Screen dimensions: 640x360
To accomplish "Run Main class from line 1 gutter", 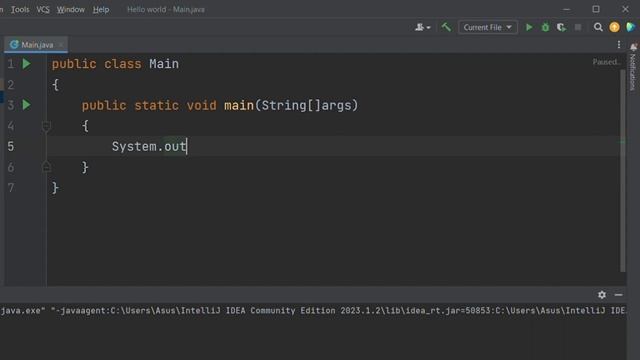I will click(27, 64).
